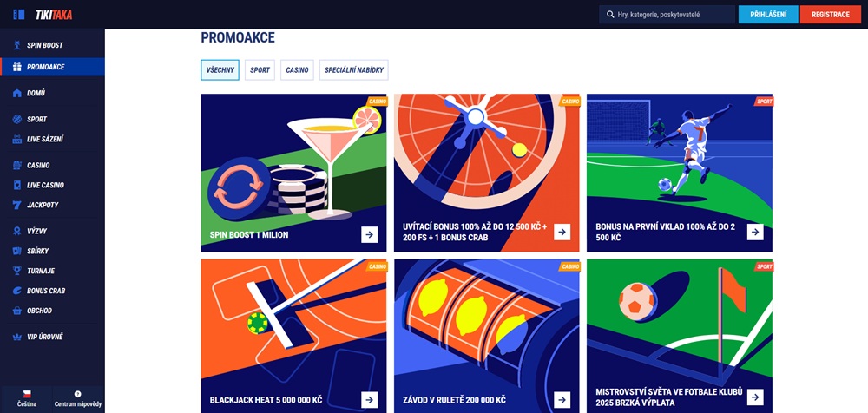Screen dimensions: 868x413
Task: Open the Čeština language selector
Action: [x=27, y=398]
